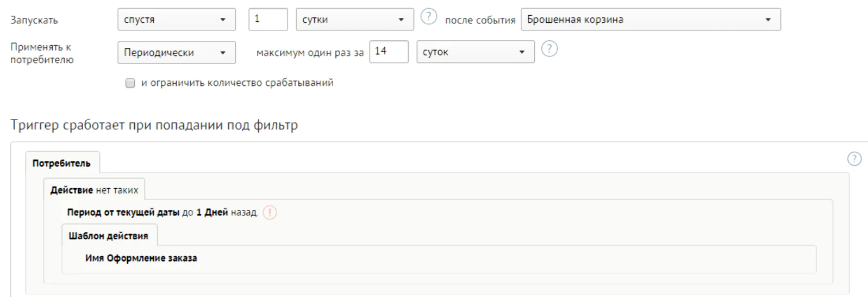This screenshot has height=297, width=868.
Task: Click help icon next to сутки dropdown
Action: (x=429, y=17)
